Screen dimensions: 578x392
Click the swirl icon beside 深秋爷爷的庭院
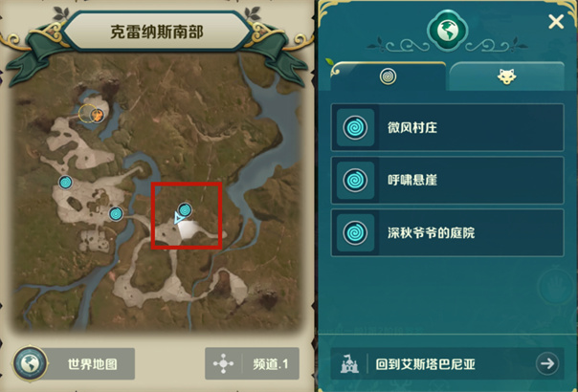tap(355, 233)
